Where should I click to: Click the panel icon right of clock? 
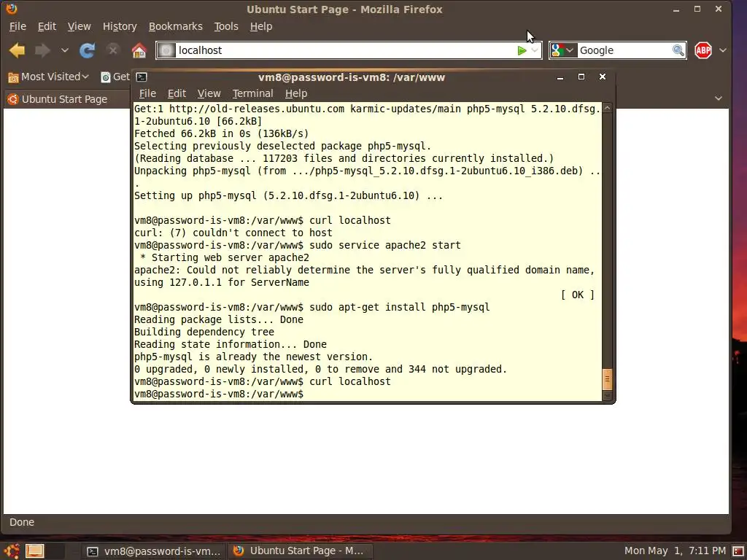738,551
